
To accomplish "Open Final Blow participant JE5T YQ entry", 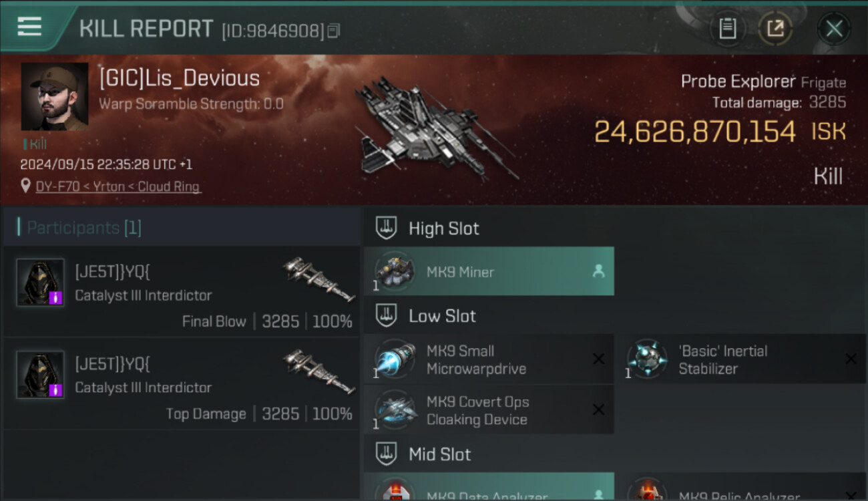I will [x=182, y=291].
